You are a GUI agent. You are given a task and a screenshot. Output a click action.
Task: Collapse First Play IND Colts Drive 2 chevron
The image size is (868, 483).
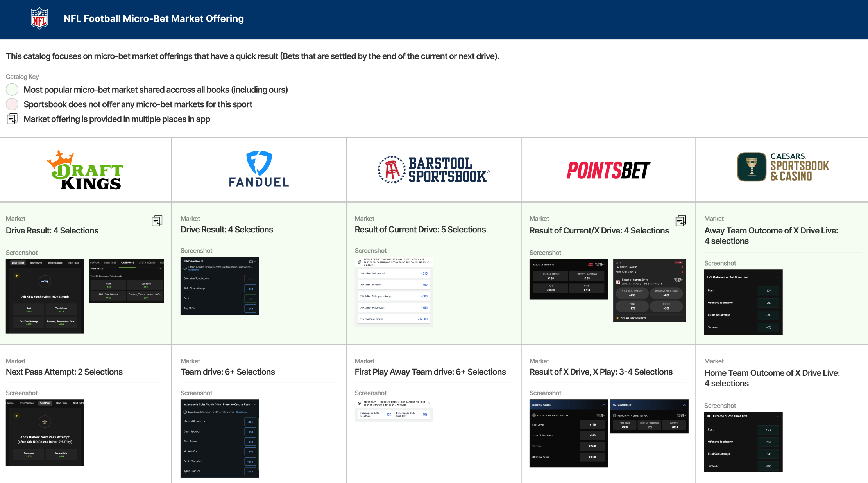click(429, 403)
